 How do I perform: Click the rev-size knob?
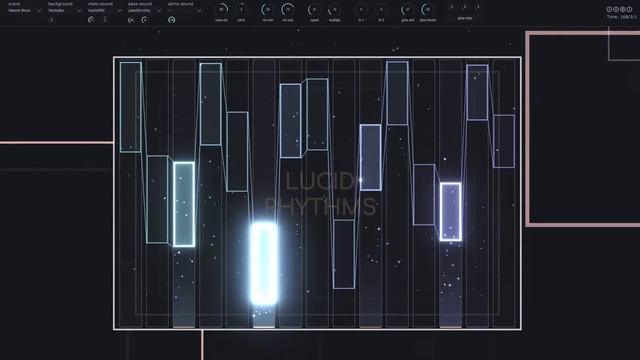pyautogui.click(x=287, y=9)
